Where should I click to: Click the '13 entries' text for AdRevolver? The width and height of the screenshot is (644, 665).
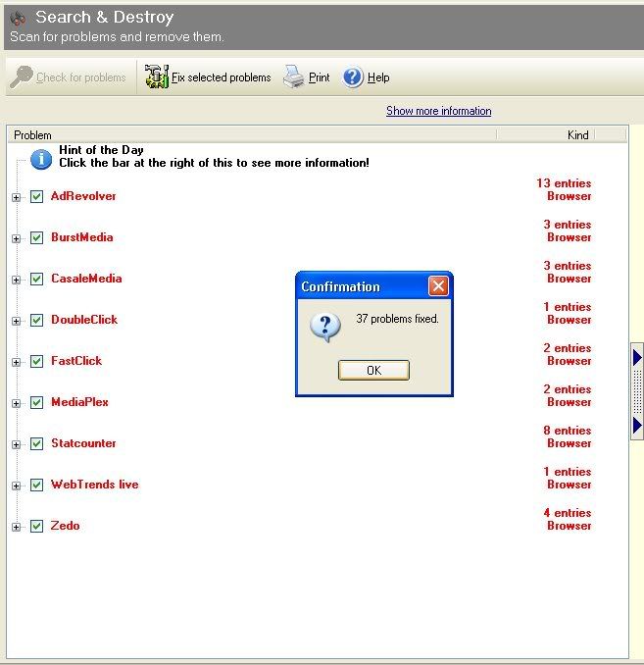point(564,183)
